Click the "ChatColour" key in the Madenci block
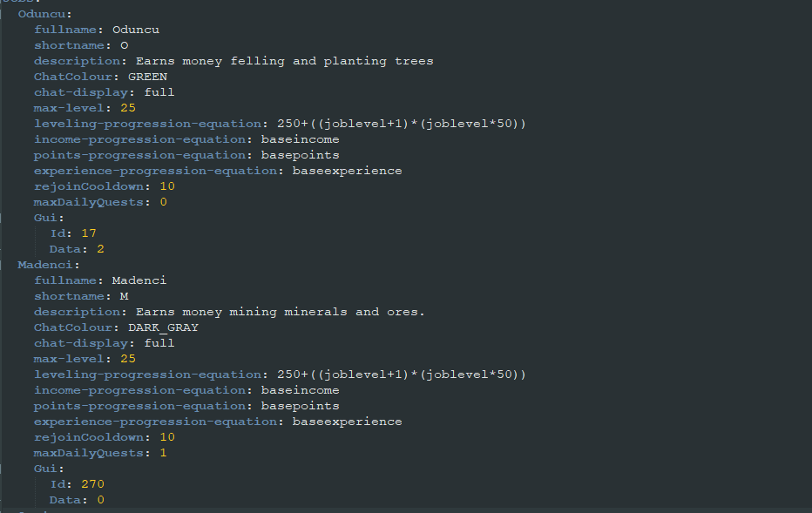This screenshot has height=513, width=812. pyautogui.click(x=73, y=327)
